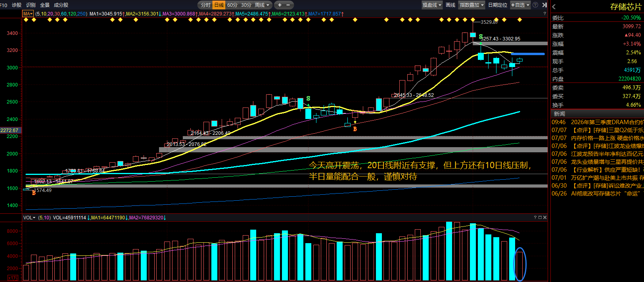Click the 2272.67 price axis label
The width and height of the screenshot is (644, 282).
click(x=10, y=130)
